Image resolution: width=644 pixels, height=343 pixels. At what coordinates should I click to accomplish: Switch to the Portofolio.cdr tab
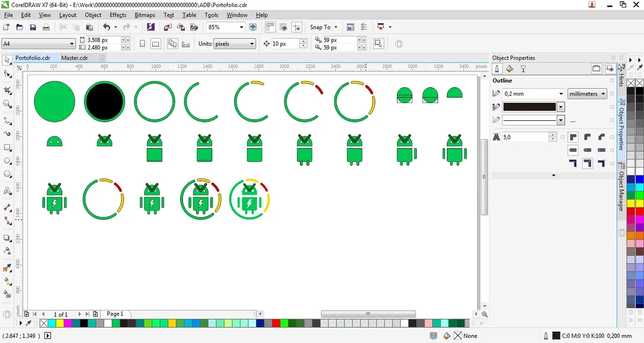[33, 58]
